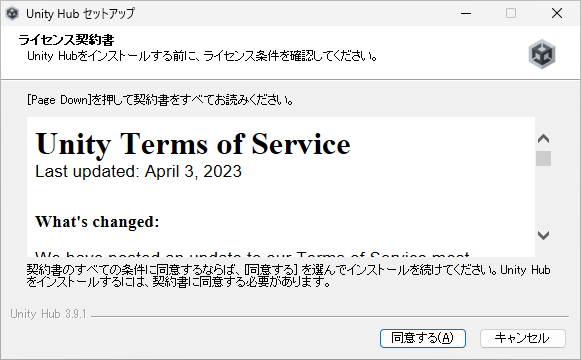Close the Unity Hub setup window
Image resolution: width=581 pixels, height=360 pixels.
coord(557,13)
